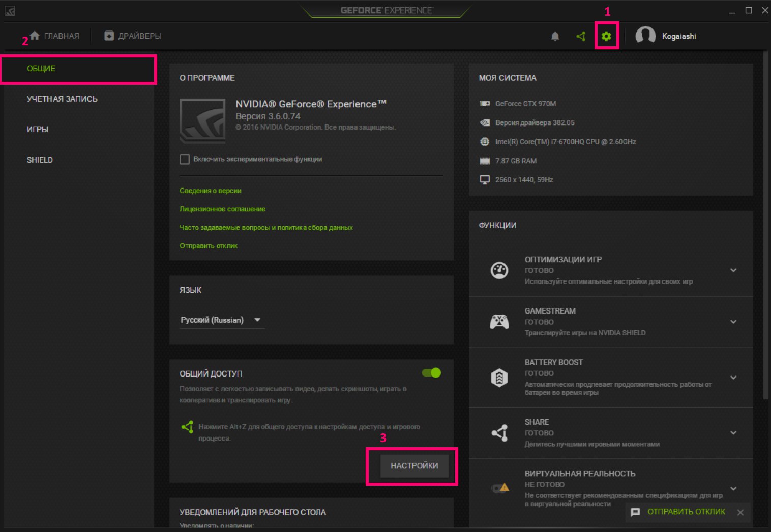Click the ОТПРАВИТЬ ОТКЛИК floating button
Image resolution: width=771 pixels, height=532 pixels.
click(686, 512)
